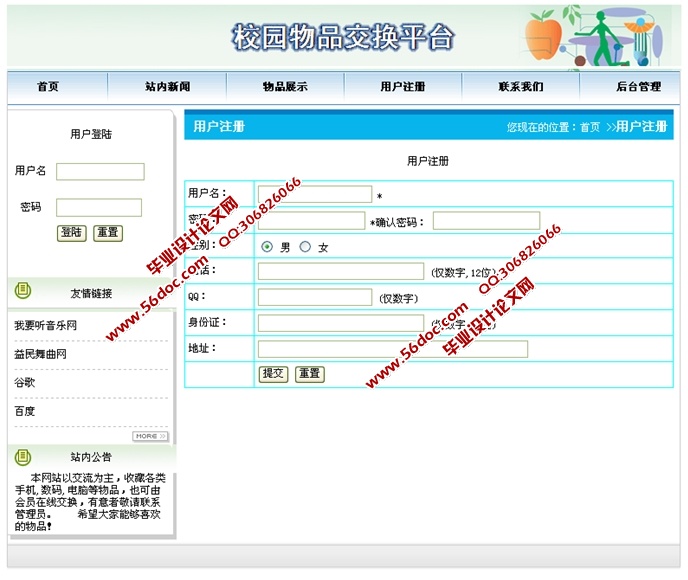The image size is (688, 580).
Task: Open 联系我们 page from navigation
Action: click(x=521, y=87)
